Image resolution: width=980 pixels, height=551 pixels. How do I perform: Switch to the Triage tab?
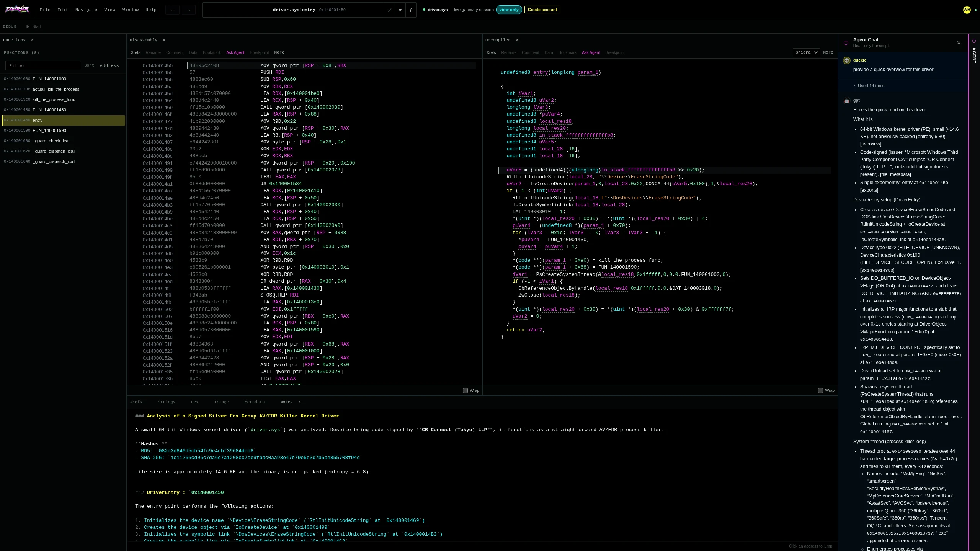tap(221, 402)
